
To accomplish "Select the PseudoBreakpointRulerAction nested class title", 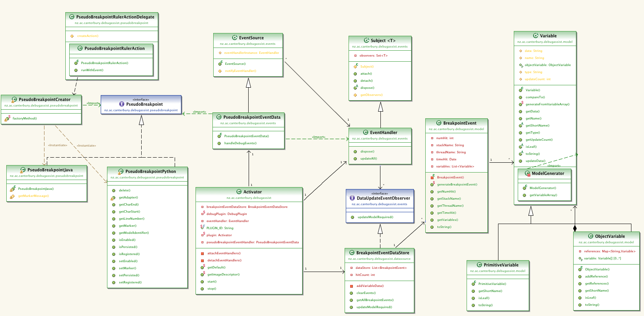I will pos(114,48).
